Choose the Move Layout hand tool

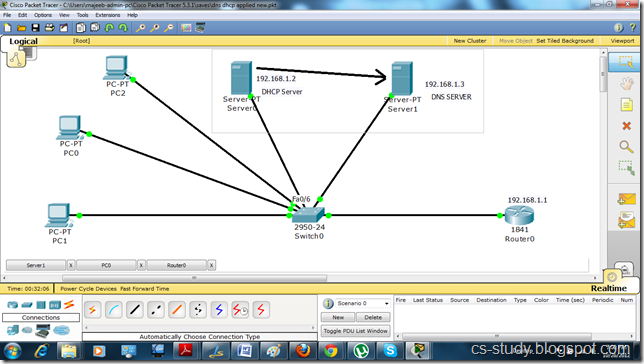coord(626,84)
